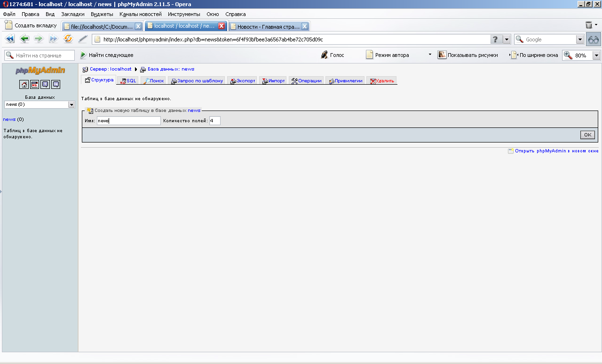Open the zoom level 80% dropdown
Viewport: 602px width, 364px height.
[597, 55]
